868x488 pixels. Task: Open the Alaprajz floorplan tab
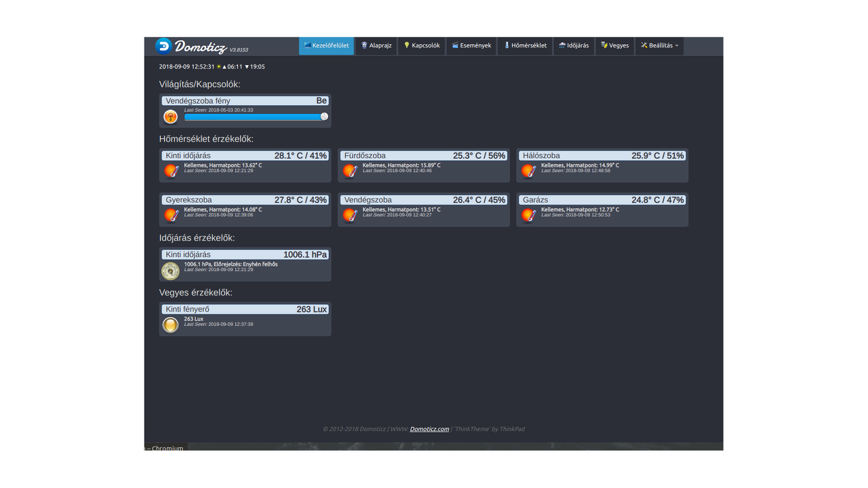pos(376,45)
